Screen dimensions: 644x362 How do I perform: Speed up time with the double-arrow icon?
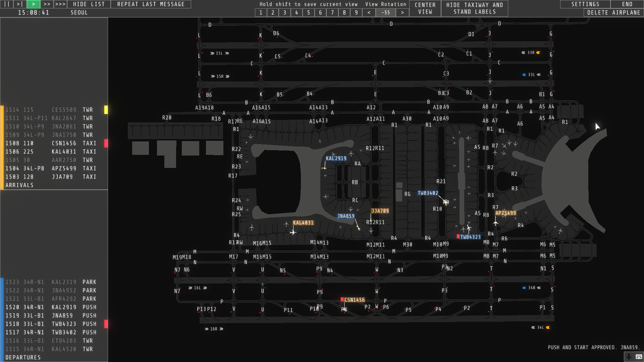coord(47,4)
